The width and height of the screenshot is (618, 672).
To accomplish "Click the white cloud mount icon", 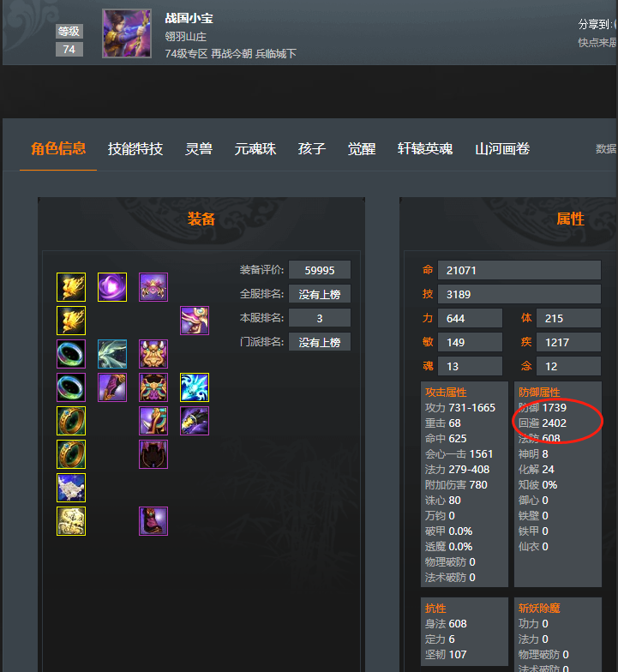I will [71, 488].
